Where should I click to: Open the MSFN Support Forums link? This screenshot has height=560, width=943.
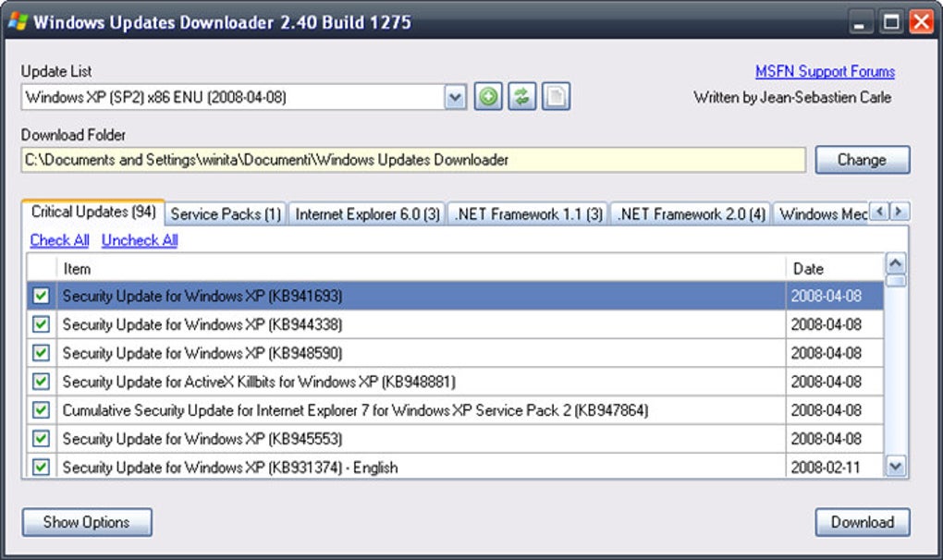[x=825, y=71]
